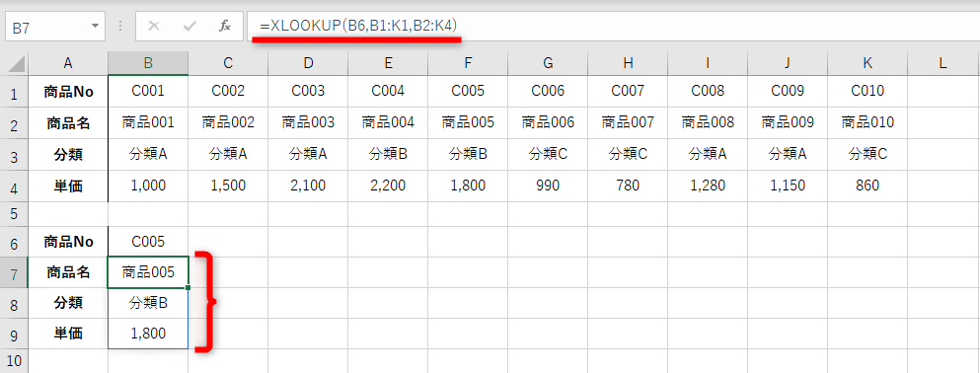Select row 1 header

click(16, 91)
